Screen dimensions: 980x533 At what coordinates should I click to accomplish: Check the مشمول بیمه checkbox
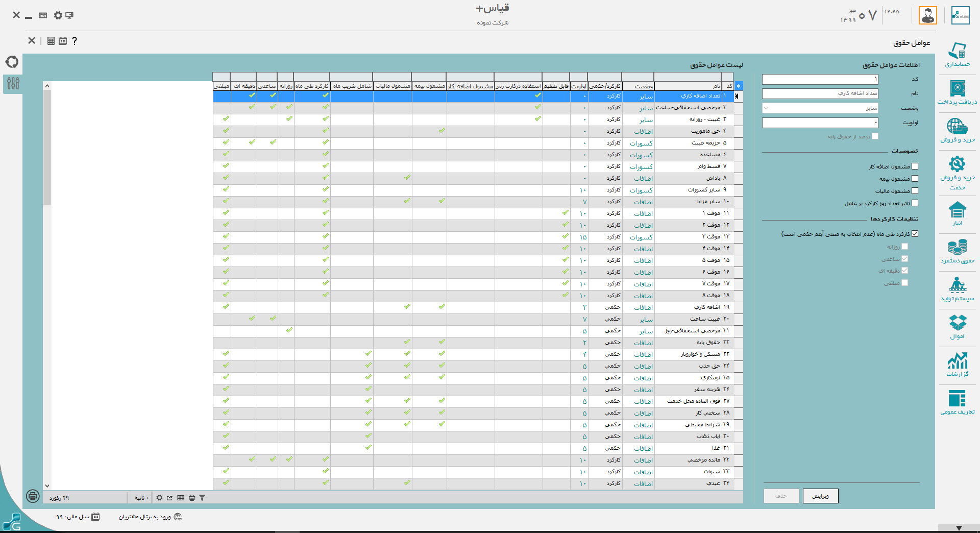[915, 179]
